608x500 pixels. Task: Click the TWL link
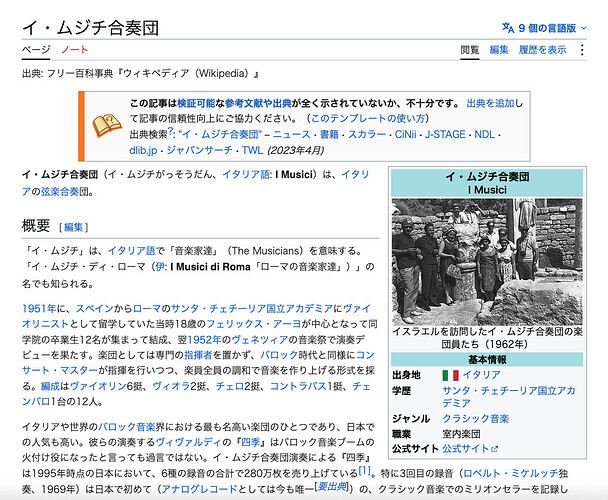click(252, 150)
